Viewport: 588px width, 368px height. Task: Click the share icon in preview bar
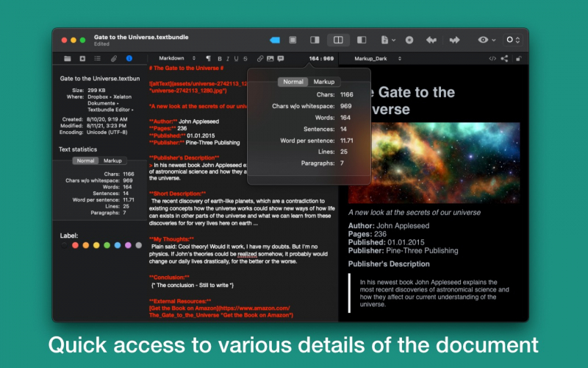point(504,59)
